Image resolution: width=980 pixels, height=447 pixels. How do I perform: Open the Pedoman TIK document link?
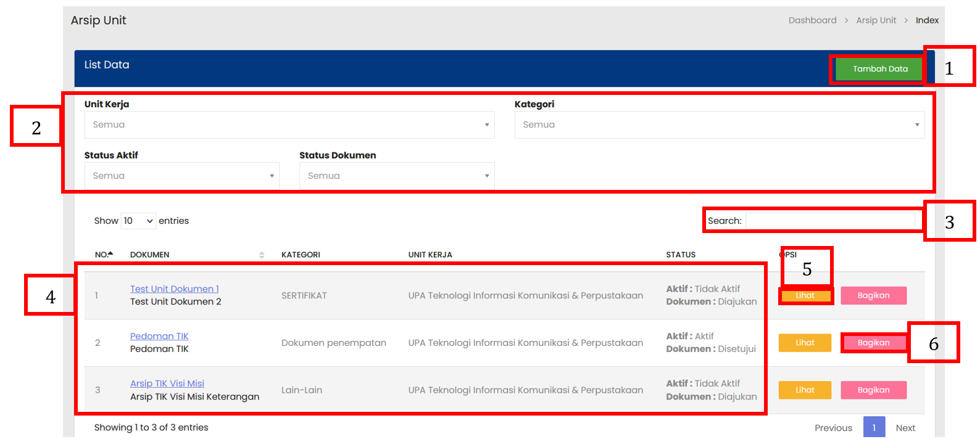(159, 336)
